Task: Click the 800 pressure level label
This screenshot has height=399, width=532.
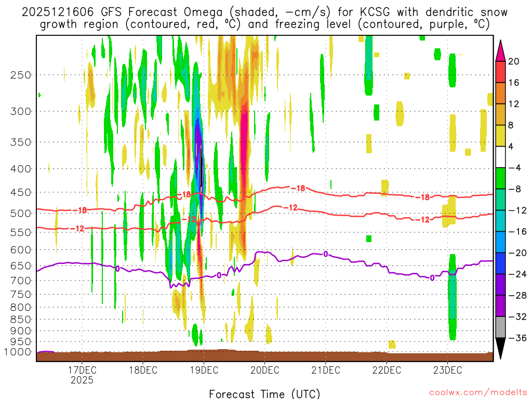Action: pos(21,308)
